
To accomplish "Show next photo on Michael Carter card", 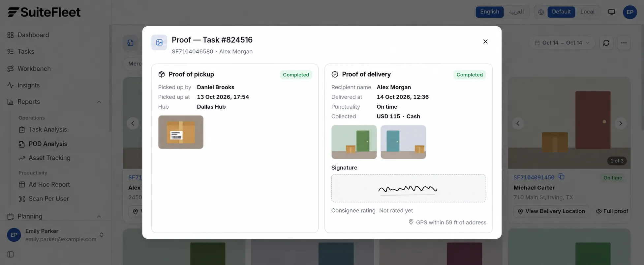I will (621, 123).
